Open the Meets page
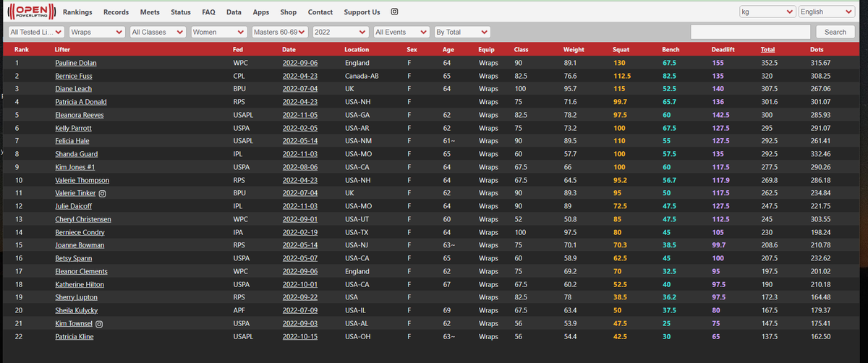Screen dimensions: 868x363 point(150,12)
